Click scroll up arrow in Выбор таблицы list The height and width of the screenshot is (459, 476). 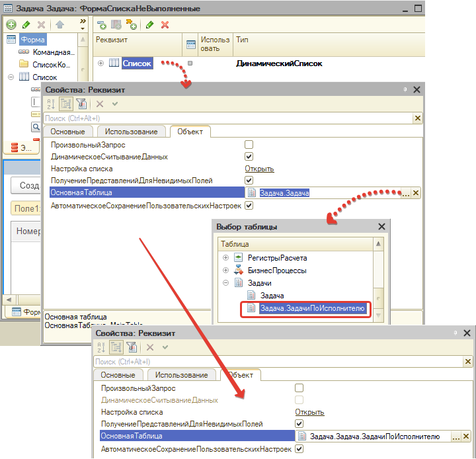(x=378, y=244)
